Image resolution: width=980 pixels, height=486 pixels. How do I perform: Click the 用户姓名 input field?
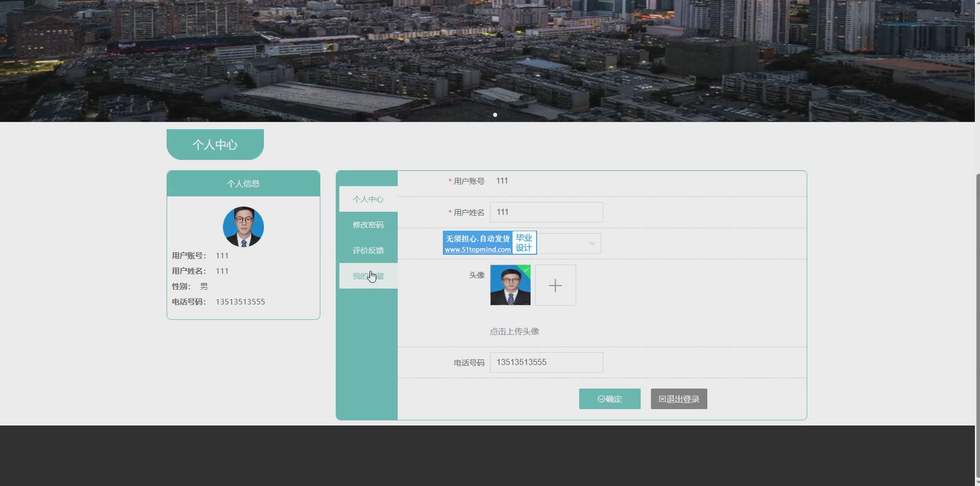tap(546, 212)
